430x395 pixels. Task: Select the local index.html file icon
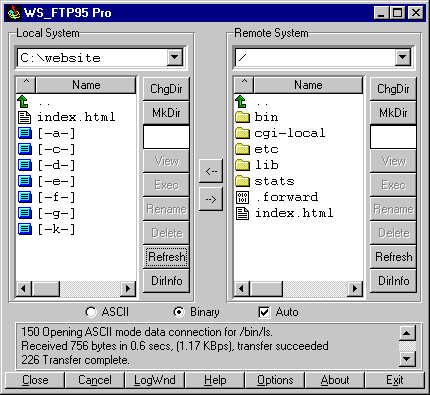pyautogui.click(x=24, y=117)
